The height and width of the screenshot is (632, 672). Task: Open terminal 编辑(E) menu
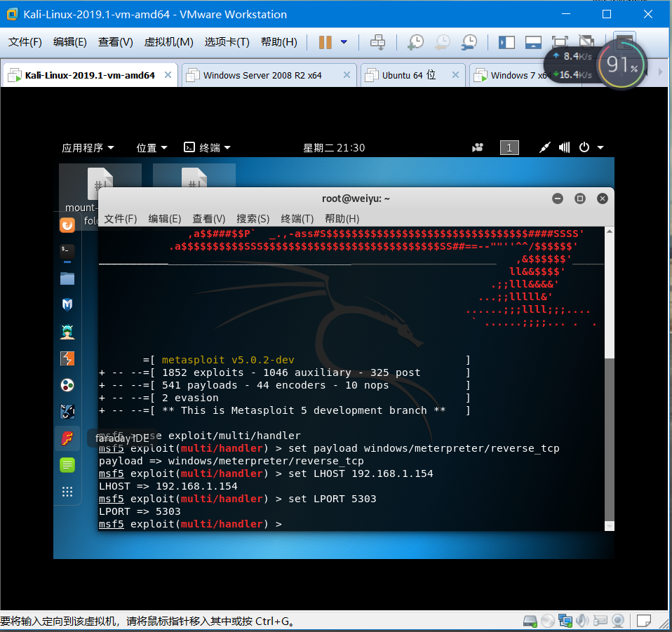click(165, 219)
